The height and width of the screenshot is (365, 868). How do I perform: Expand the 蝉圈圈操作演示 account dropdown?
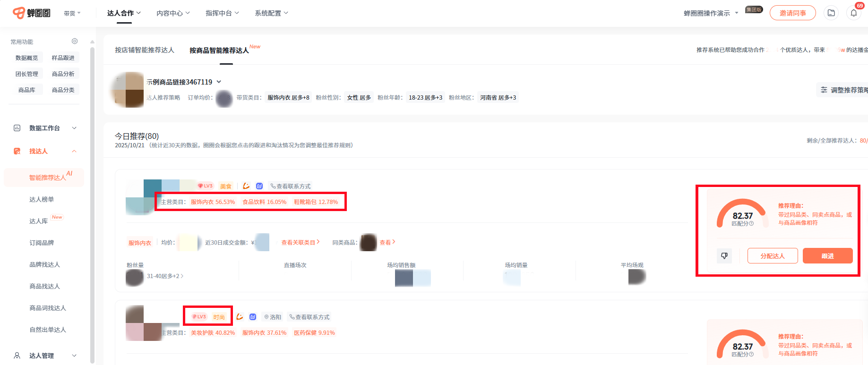pyautogui.click(x=711, y=13)
